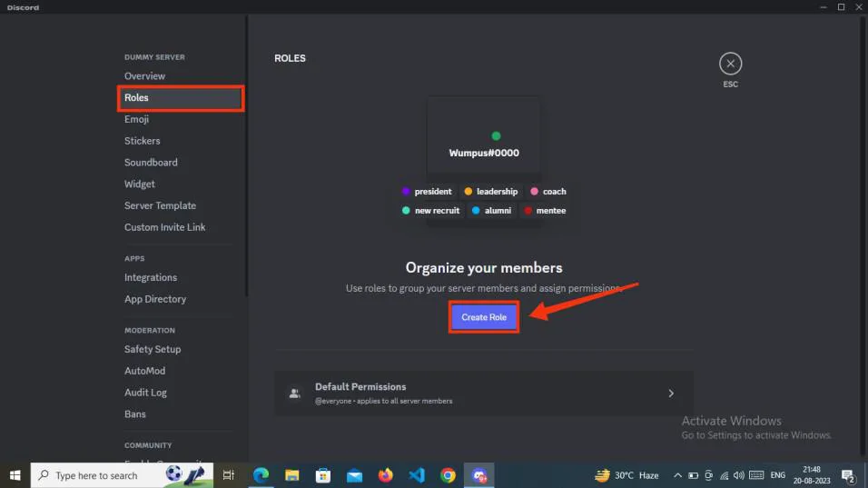
Task: Open the Discord app in the taskbar
Action: click(478, 475)
